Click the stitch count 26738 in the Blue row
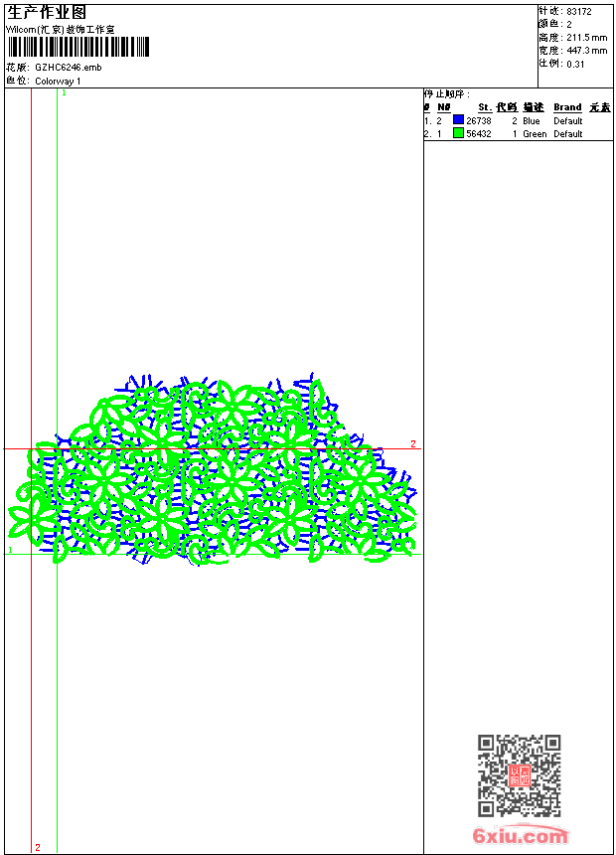This screenshot has height=855, width=616. 479,121
